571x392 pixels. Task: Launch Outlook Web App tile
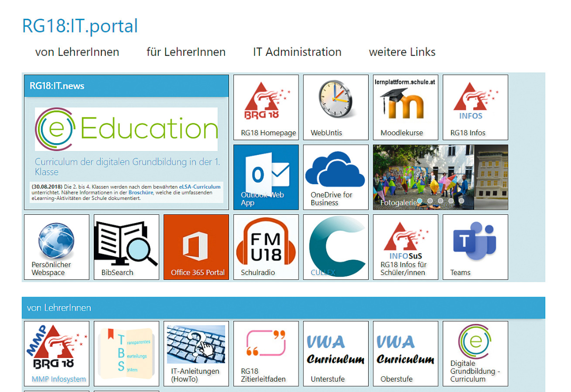[266, 177]
